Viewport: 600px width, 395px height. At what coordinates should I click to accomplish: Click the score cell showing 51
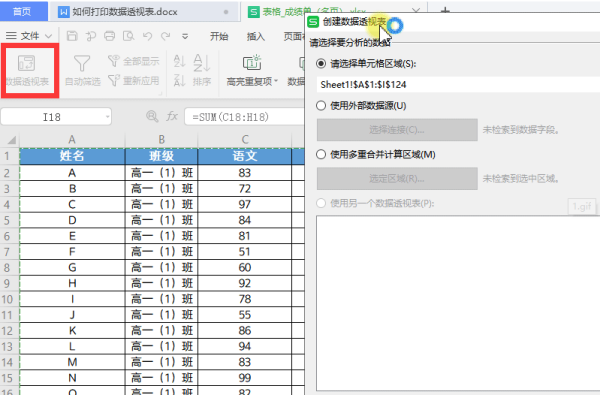point(245,252)
